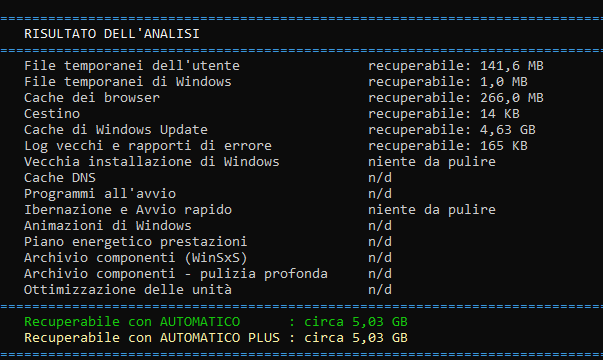603x360 pixels.
Task: Select the 'File temporanei di Windows' label
Action: pos(128,82)
